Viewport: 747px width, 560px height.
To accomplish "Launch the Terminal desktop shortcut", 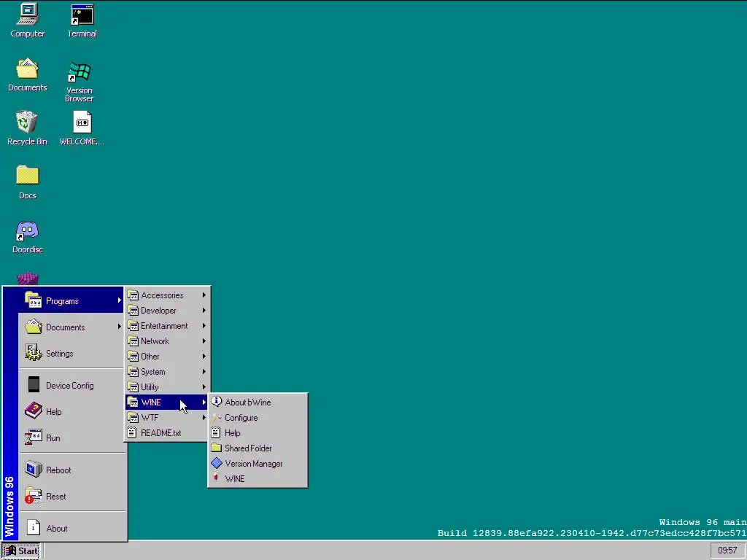I will [82, 20].
